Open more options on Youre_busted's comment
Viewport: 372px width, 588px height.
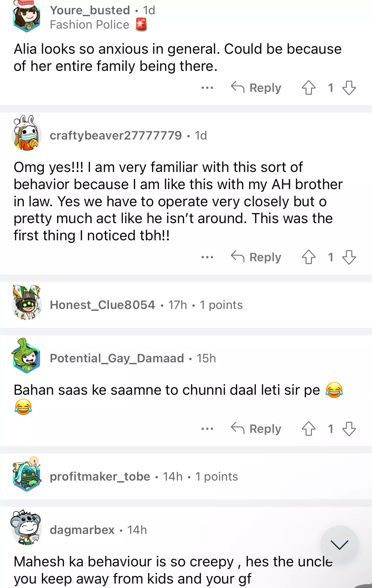click(207, 88)
